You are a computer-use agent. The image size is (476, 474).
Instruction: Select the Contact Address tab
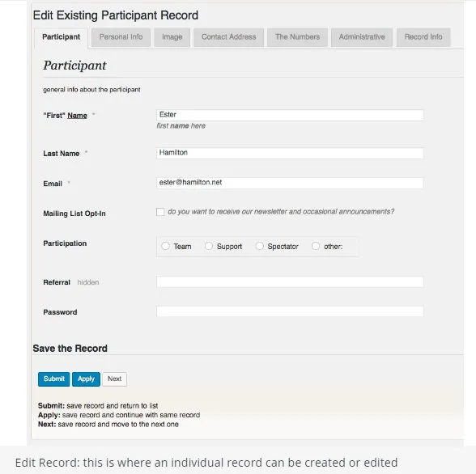[x=228, y=37]
